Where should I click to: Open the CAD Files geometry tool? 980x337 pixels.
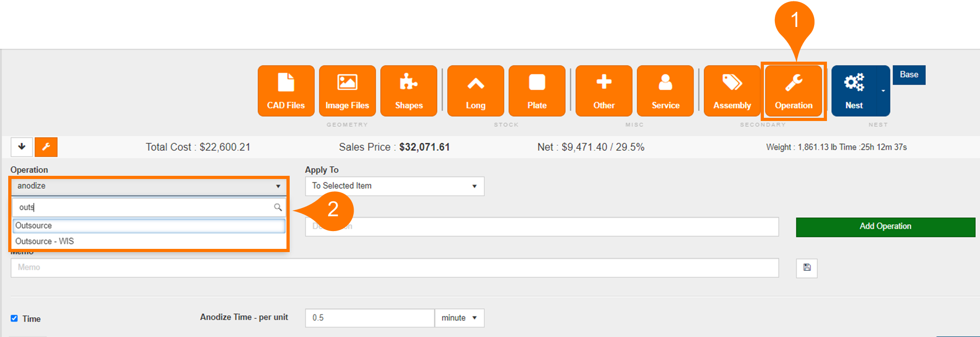pos(286,91)
